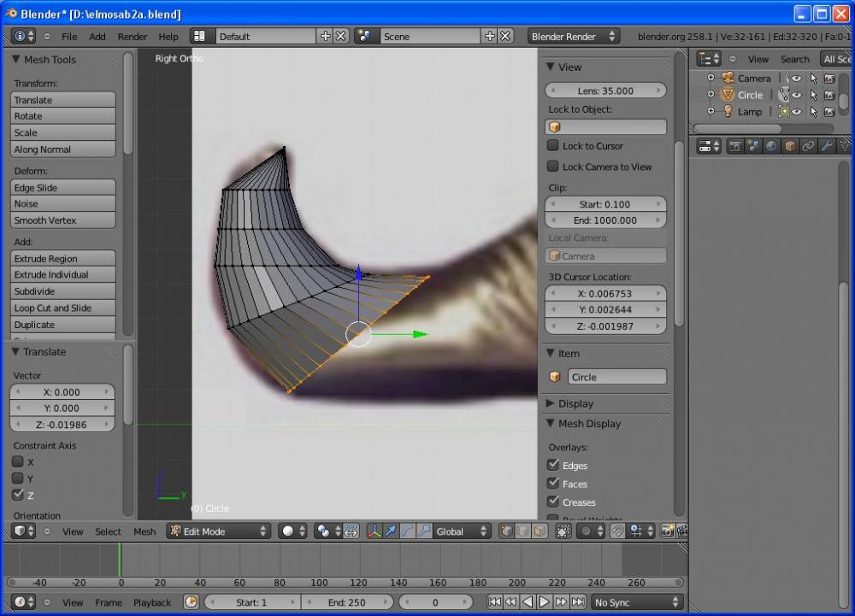Viewport: 855px width, 616px height.
Task: Click the Lens 35.000 value field
Action: [605, 91]
